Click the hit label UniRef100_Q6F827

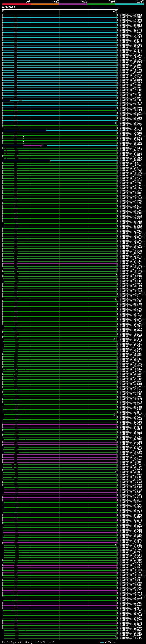tap(131, 467)
